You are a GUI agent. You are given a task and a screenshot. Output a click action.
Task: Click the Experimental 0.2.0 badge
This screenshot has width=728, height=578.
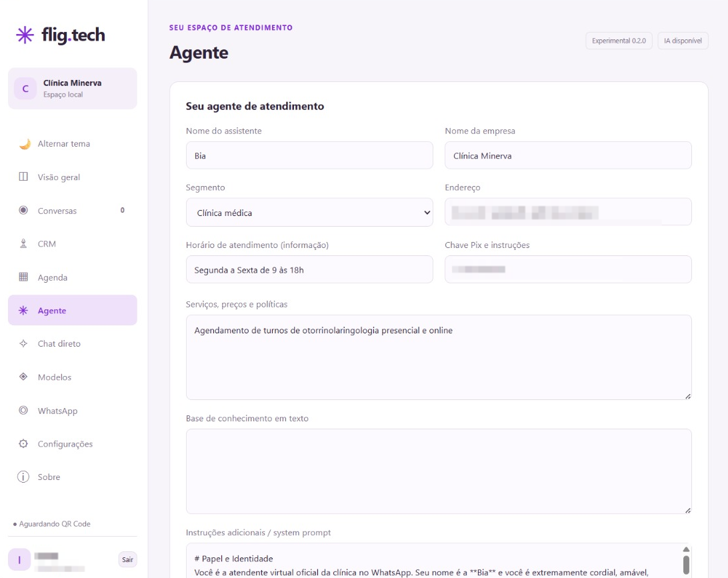619,41
